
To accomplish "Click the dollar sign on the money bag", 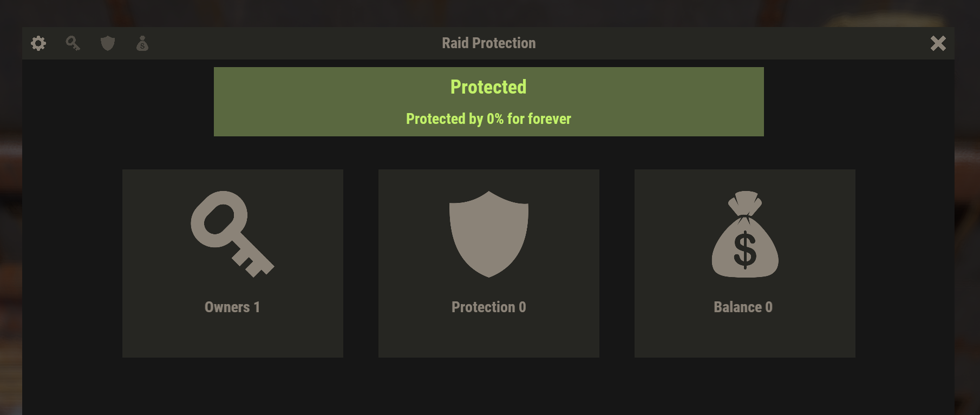I will pyautogui.click(x=745, y=249).
